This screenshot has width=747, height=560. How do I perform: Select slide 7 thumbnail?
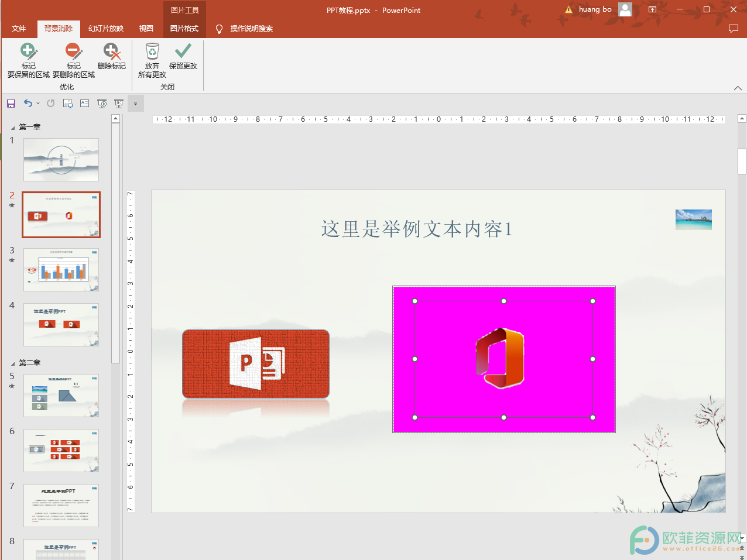click(x=61, y=506)
